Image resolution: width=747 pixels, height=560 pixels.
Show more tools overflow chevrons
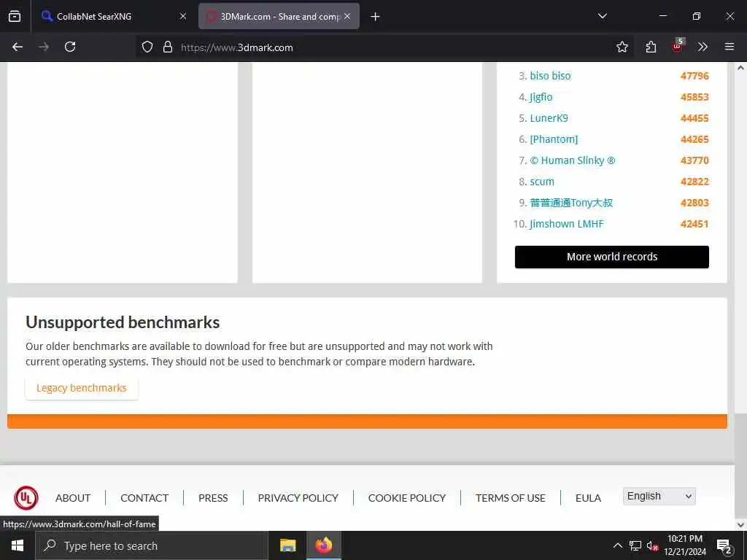pos(703,47)
